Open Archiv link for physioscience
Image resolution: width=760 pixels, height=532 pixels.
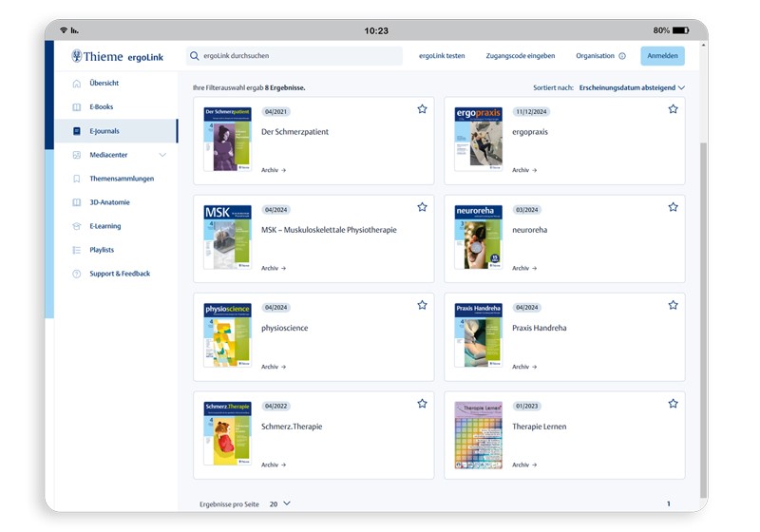274,367
